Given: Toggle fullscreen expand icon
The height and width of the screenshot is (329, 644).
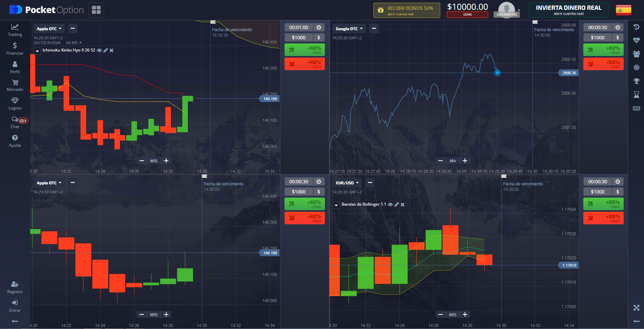Looking at the screenshot, I should click(x=637, y=308).
